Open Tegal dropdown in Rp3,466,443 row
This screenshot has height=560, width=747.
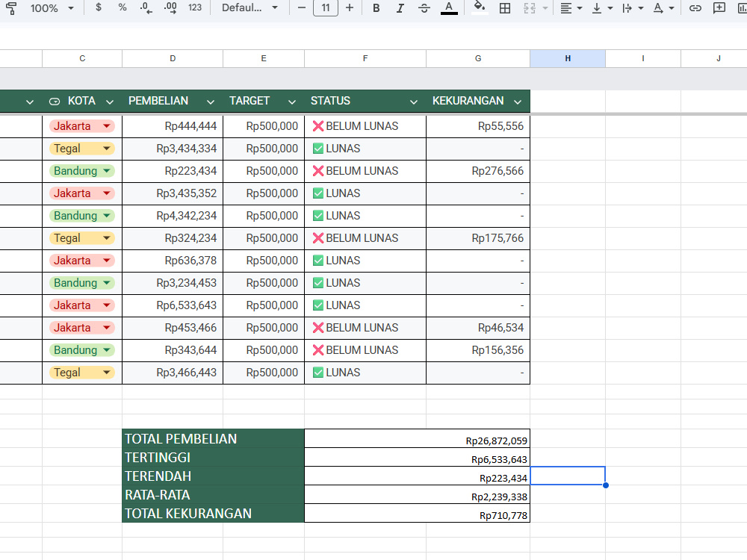click(x=107, y=373)
